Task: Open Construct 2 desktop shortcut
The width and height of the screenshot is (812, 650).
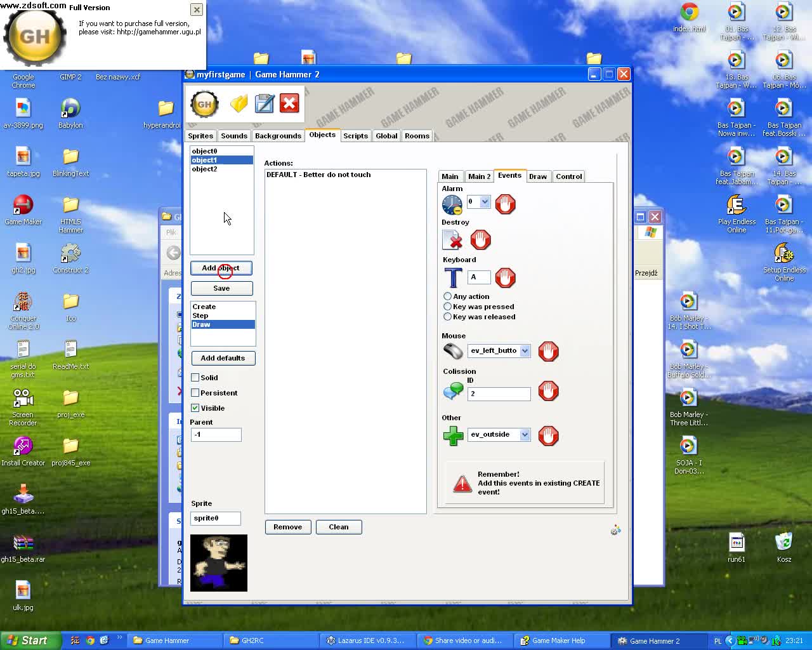Action: click(70, 259)
